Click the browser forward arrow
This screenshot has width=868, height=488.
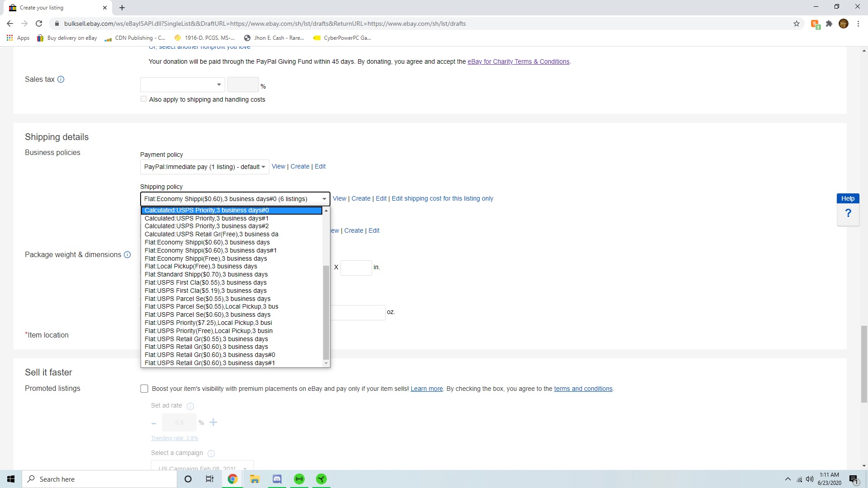24,23
